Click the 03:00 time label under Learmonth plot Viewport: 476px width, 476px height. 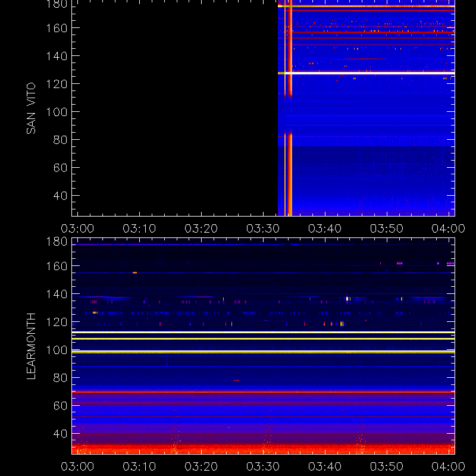click(77, 466)
